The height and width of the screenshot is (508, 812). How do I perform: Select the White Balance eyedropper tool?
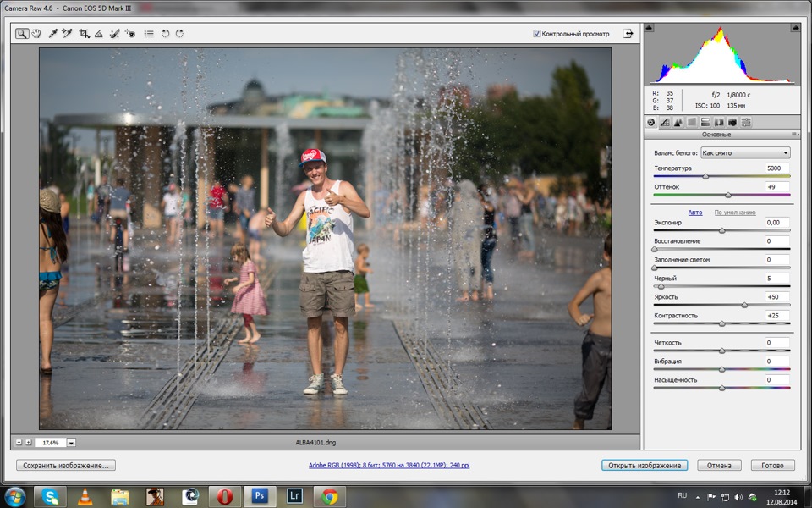(52, 34)
